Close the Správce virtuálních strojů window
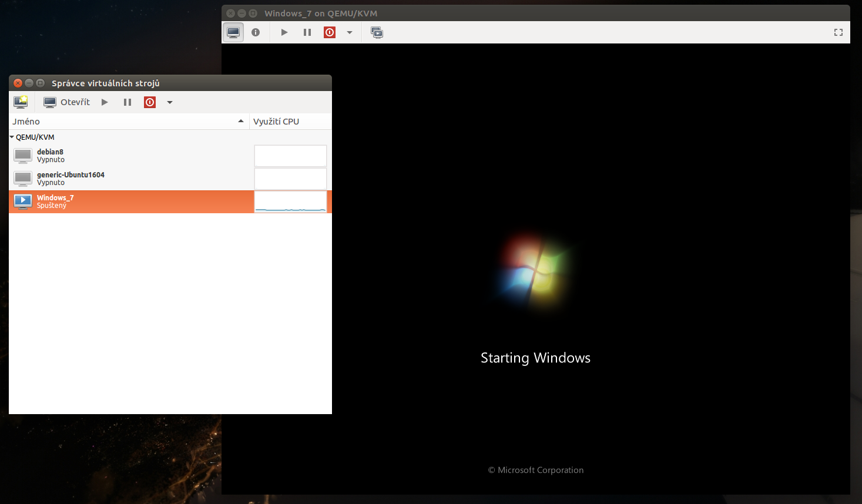This screenshot has height=504, width=862. tap(18, 83)
